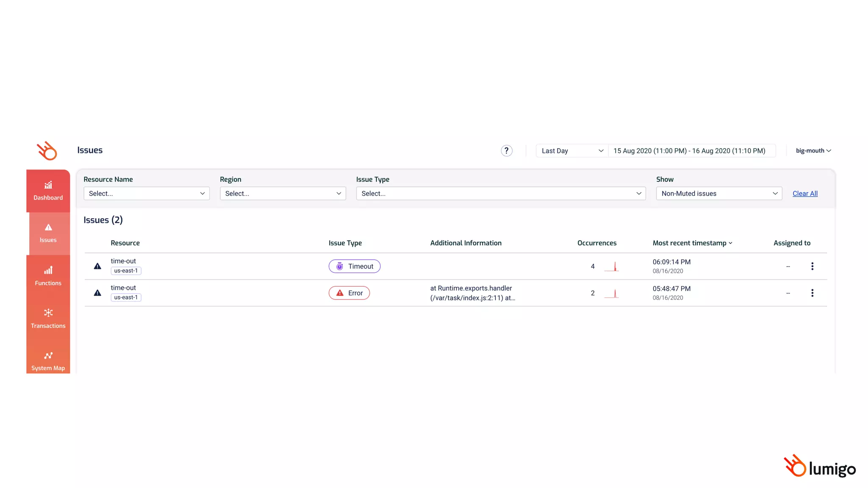Click Clear All filters link
868x488 pixels.
(x=805, y=194)
